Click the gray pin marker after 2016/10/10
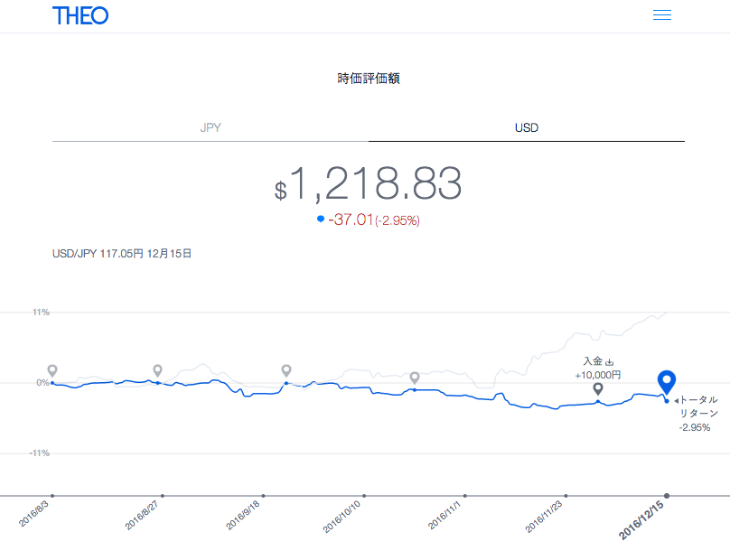 pyautogui.click(x=415, y=378)
